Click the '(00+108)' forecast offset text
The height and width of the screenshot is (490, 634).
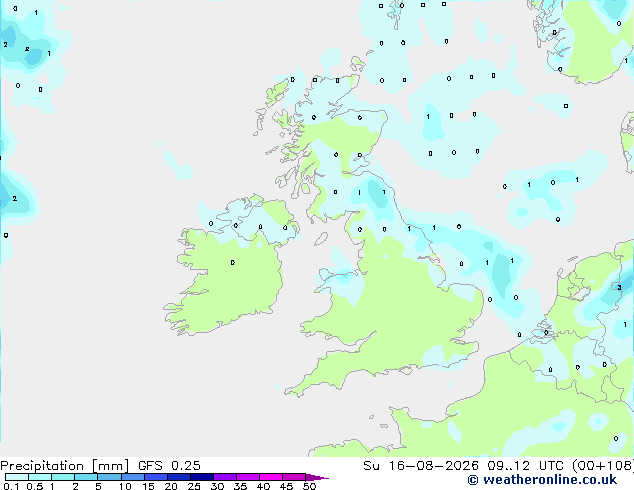(602, 466)
